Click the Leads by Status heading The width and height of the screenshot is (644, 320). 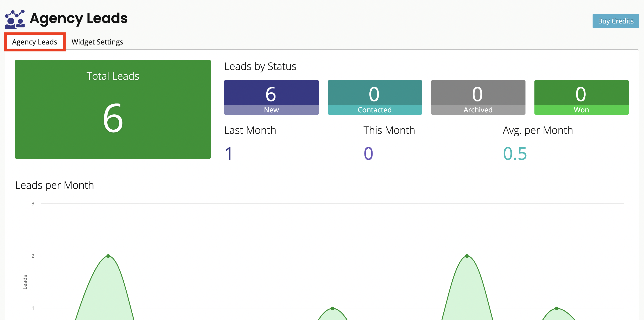[260, 66]
